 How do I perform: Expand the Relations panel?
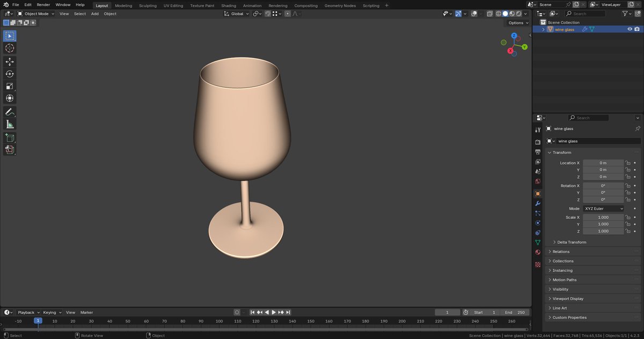coord(561,251)
